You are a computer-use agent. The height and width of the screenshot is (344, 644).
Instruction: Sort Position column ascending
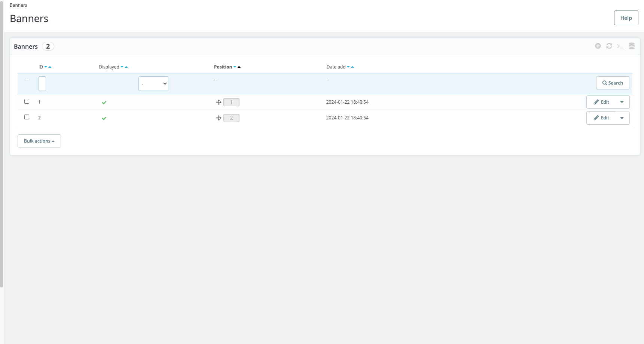click(x=239, y=67)
